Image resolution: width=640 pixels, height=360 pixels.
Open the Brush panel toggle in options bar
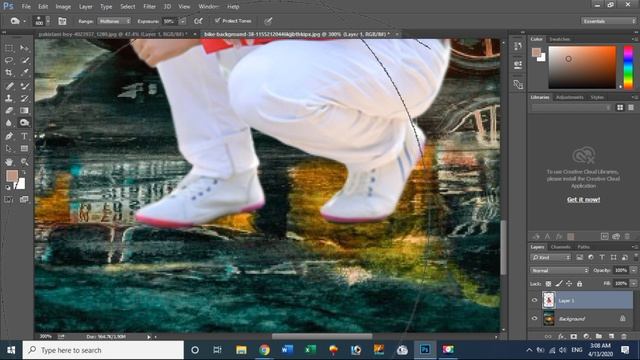pyautogui.click(x=62, y=21)
